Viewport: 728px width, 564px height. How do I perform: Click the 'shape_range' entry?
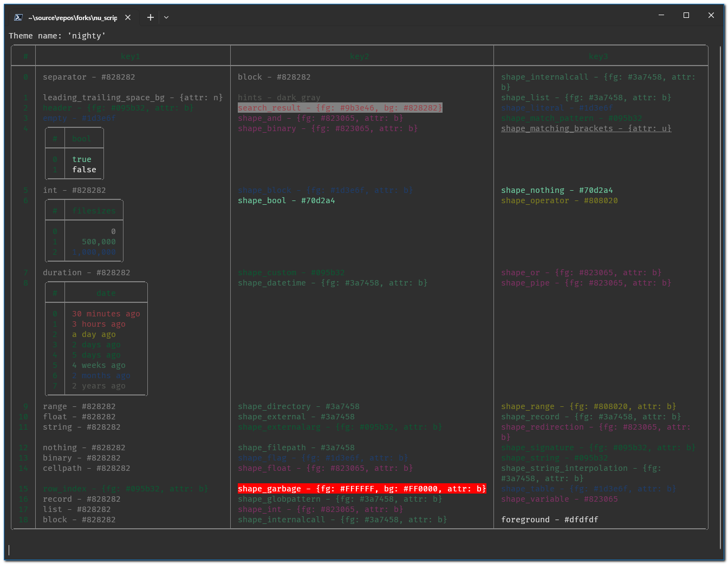pos(589,406)
